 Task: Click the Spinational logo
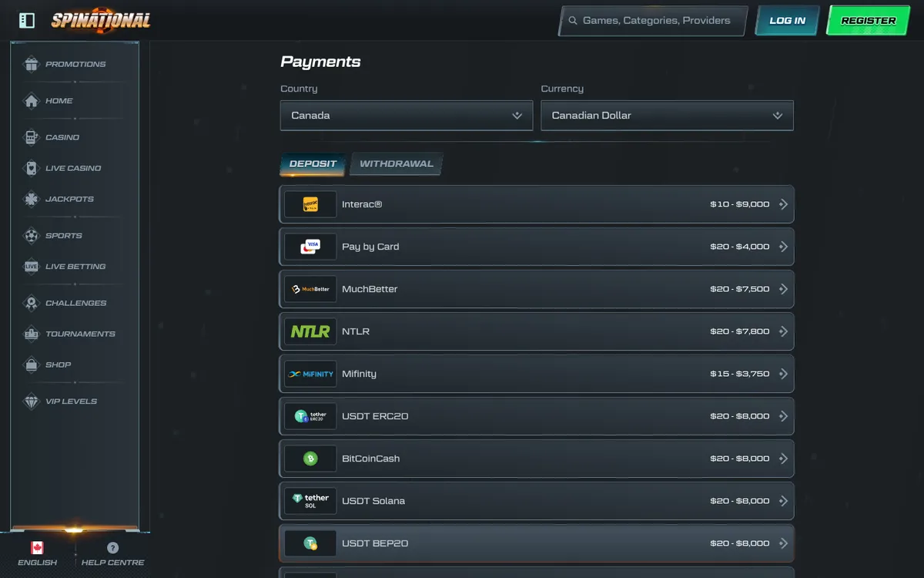click(x=101, y=20)
